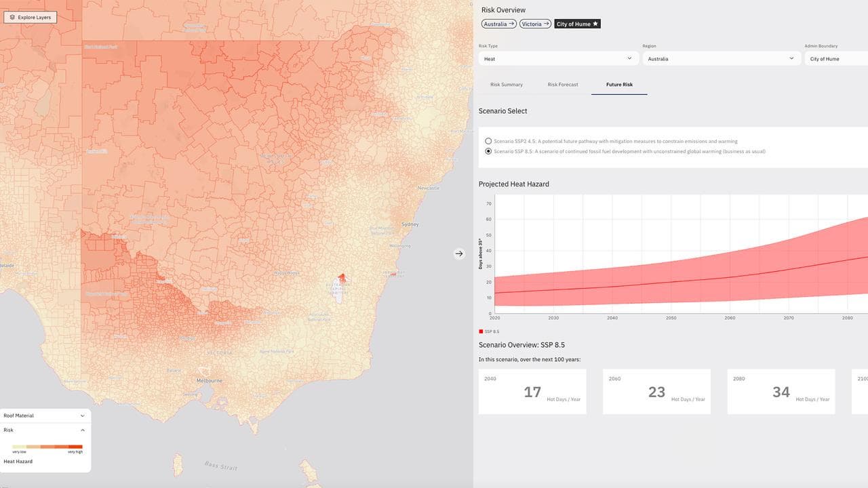Switch to the Risk Summary tab
The height and width of the screenshot is (488, 868).
coord(506,84)
